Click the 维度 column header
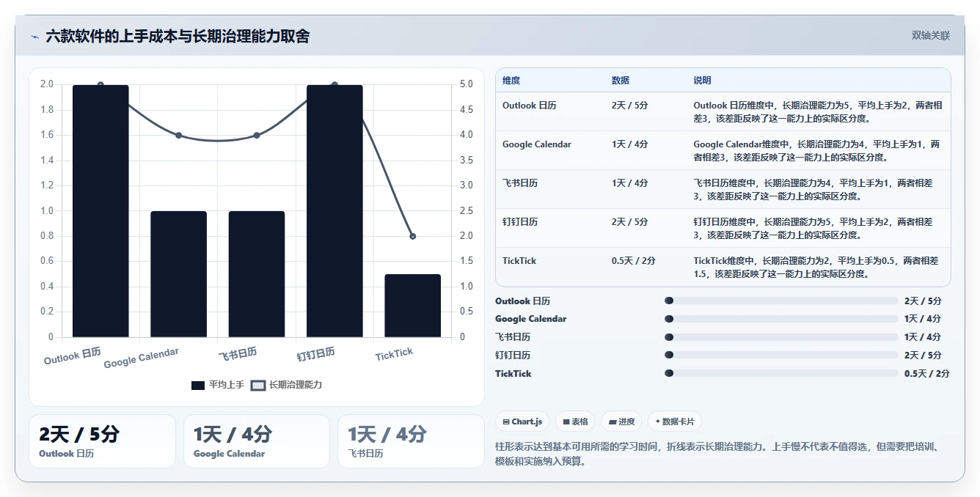 coord(511,81)
